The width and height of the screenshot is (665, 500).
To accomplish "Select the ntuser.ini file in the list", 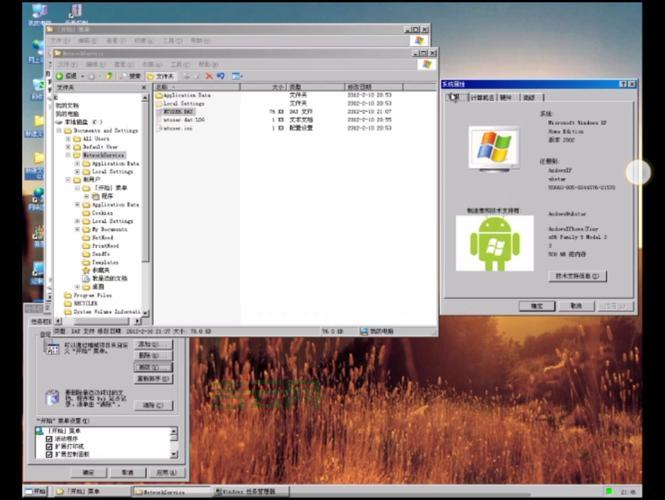I will coord(174,128).
